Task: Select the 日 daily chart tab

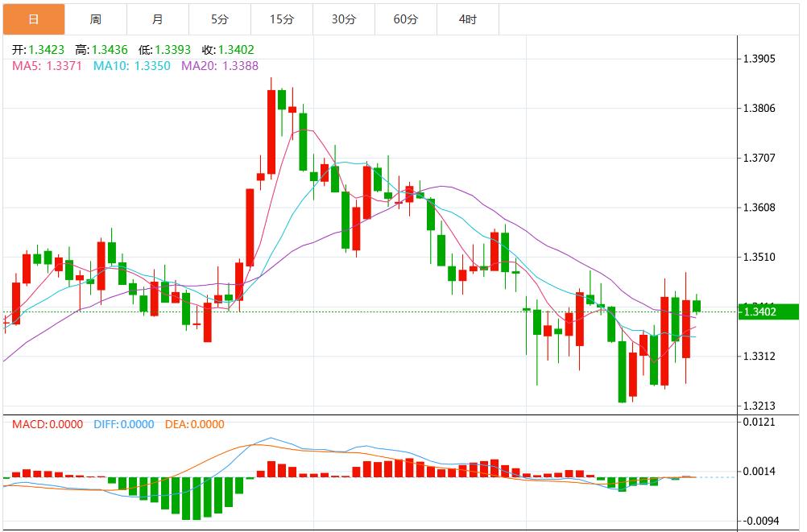Action: [x=33, y=19]
